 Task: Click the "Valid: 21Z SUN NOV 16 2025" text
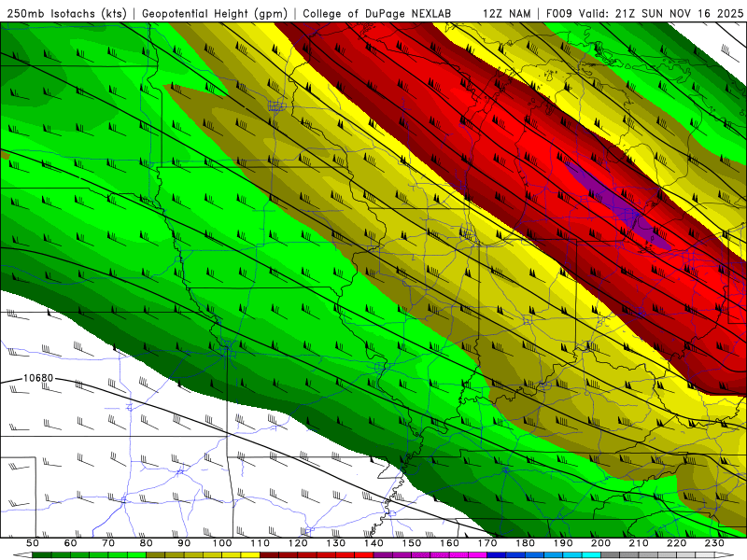661,13
